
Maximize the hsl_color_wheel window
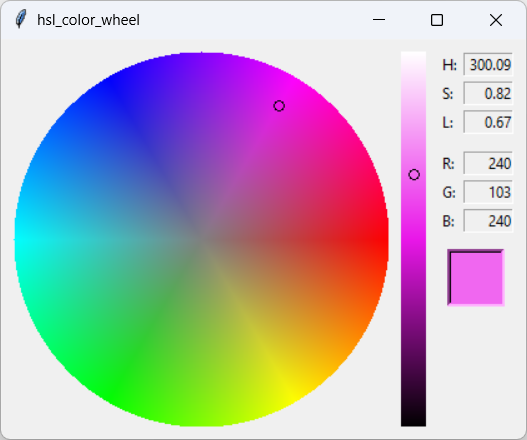tap(437, 20)
